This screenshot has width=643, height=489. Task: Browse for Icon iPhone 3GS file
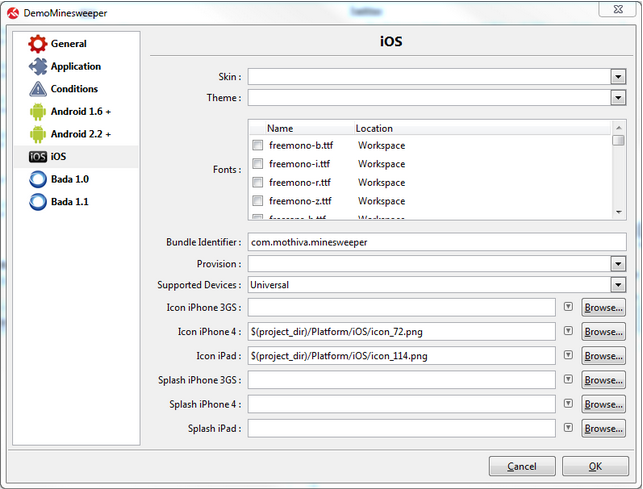coord(603,307)
